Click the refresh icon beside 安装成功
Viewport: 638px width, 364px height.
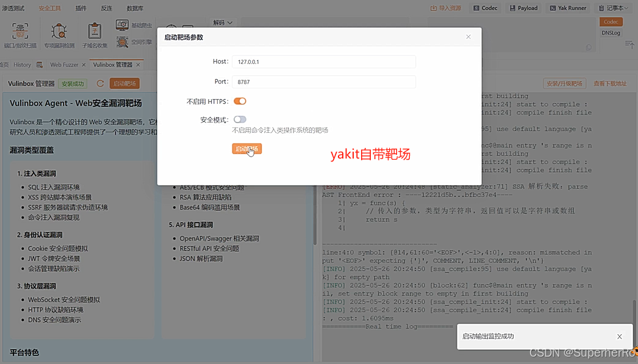pyautogui.click(x=100, y=84)
